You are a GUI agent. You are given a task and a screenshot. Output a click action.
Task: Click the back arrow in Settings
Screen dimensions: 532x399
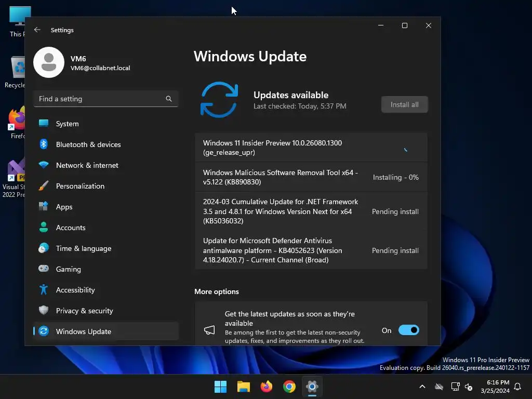37,30
